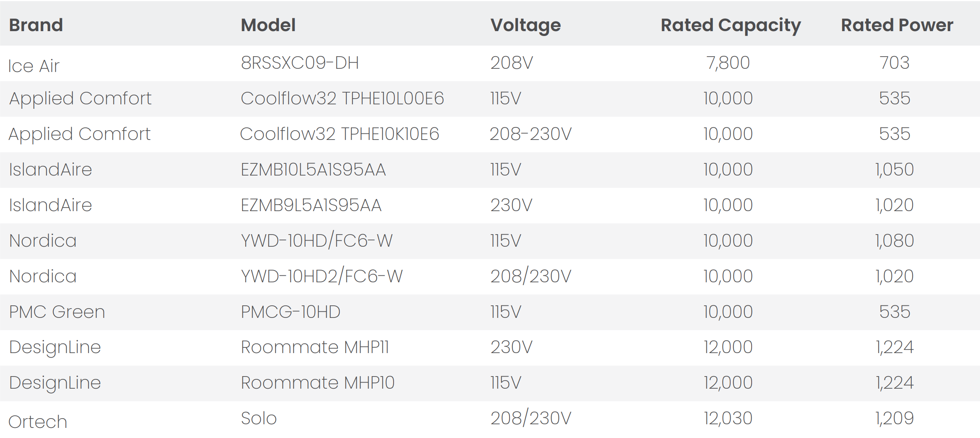
Task: Click the Rated Capacity column header
Action: pyautogui.click(x=731, y=25)
